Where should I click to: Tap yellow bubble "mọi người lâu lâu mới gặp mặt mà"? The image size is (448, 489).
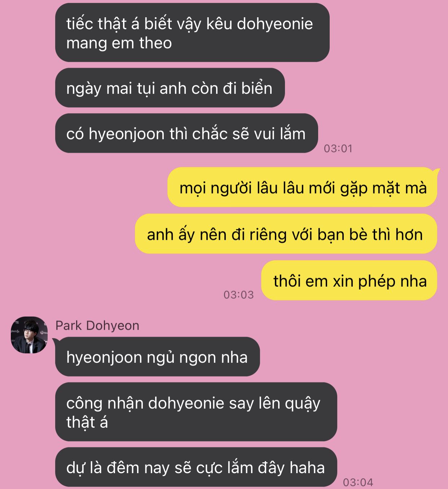[x=302, y=187]
